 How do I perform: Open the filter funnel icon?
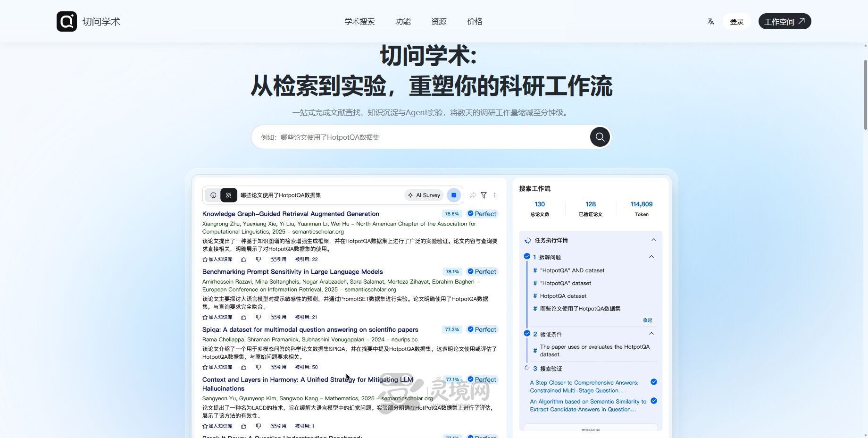(x=484, y=195)
